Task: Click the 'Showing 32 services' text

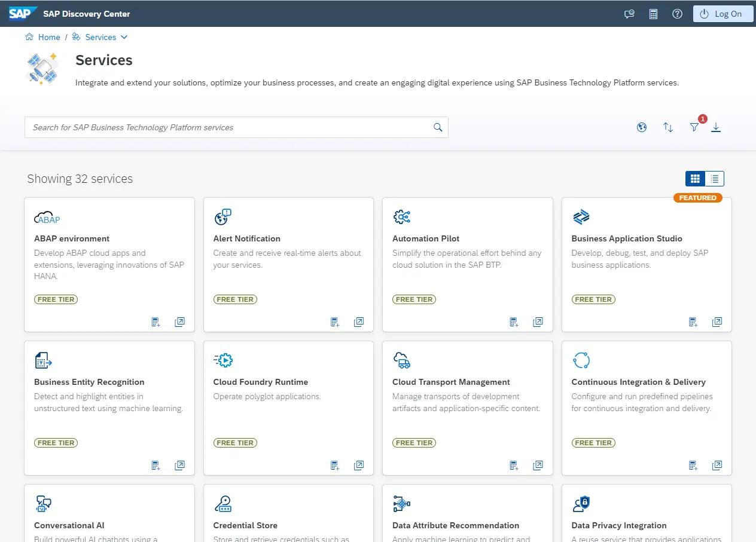Action: click(80, 179)
